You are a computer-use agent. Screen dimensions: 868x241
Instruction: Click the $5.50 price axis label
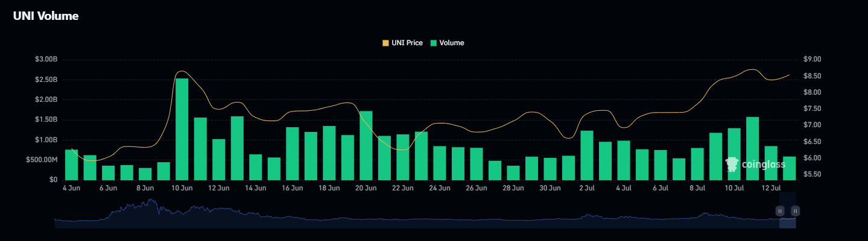point(813,174)
